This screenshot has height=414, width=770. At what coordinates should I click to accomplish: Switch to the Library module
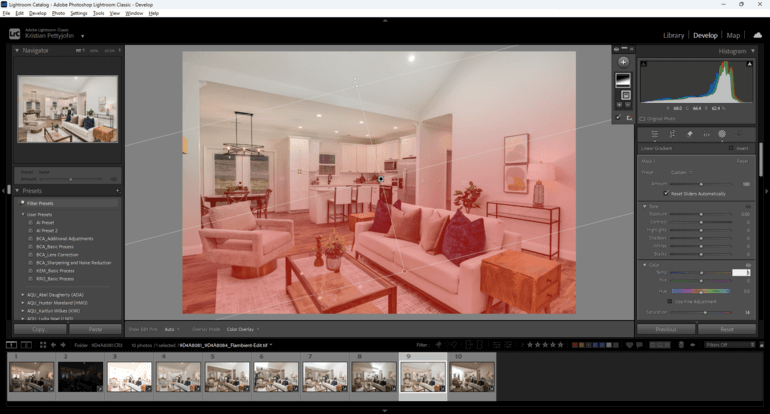(673, 35)
